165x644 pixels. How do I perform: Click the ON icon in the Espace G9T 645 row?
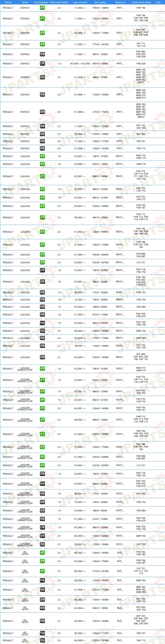(x=42, y=134)
